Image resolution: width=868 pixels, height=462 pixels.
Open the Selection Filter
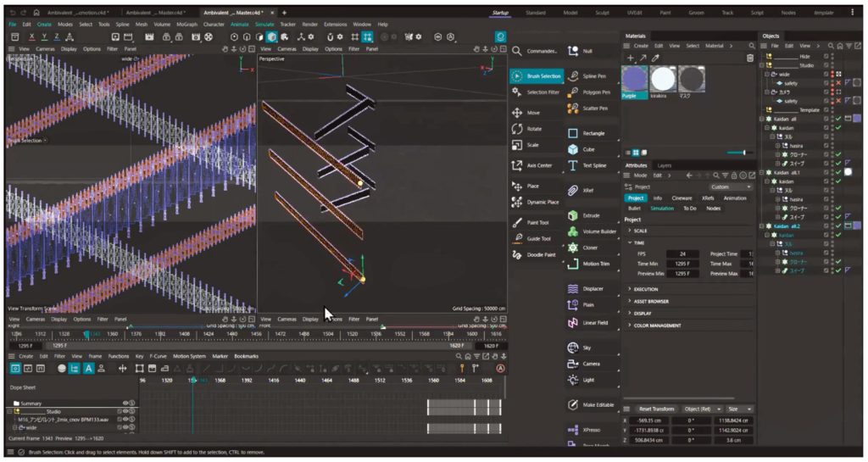536,92
